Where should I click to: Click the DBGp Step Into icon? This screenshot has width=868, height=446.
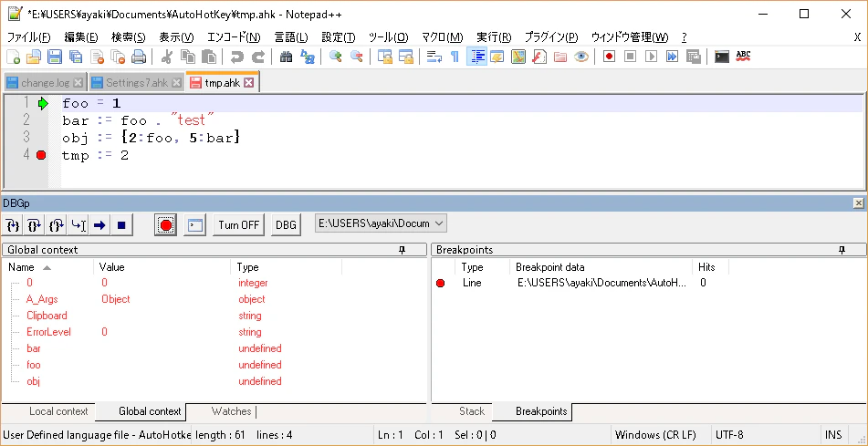coord(14,224)
